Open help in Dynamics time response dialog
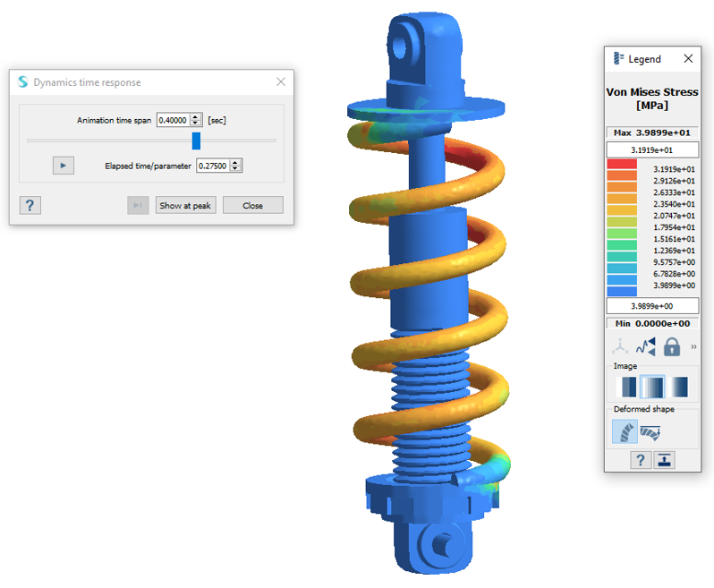Viewport: 714px width, 588px height. tap(30, 206)
